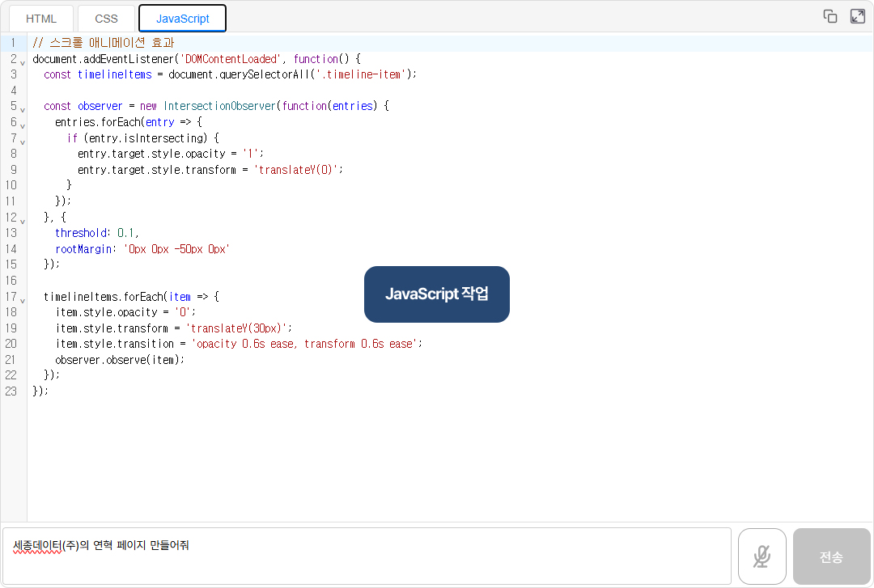Fold the timelineItems.forEach block on line 17

click(23, 299)
